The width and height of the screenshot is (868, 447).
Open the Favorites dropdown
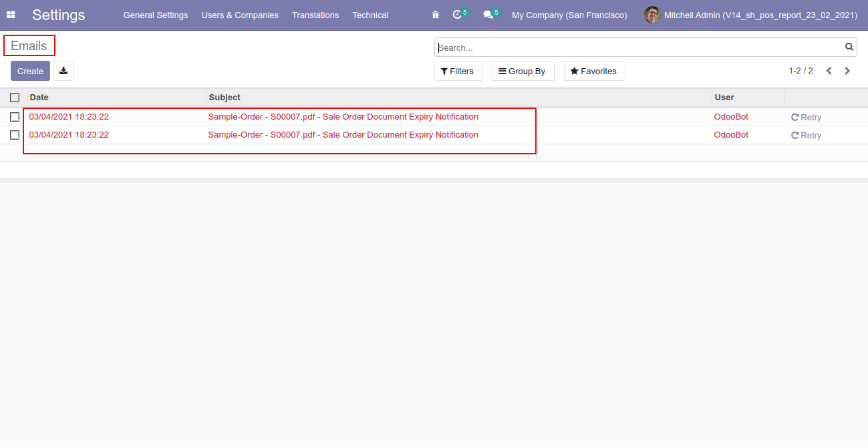pyautogui.click(x=594, y=71)
